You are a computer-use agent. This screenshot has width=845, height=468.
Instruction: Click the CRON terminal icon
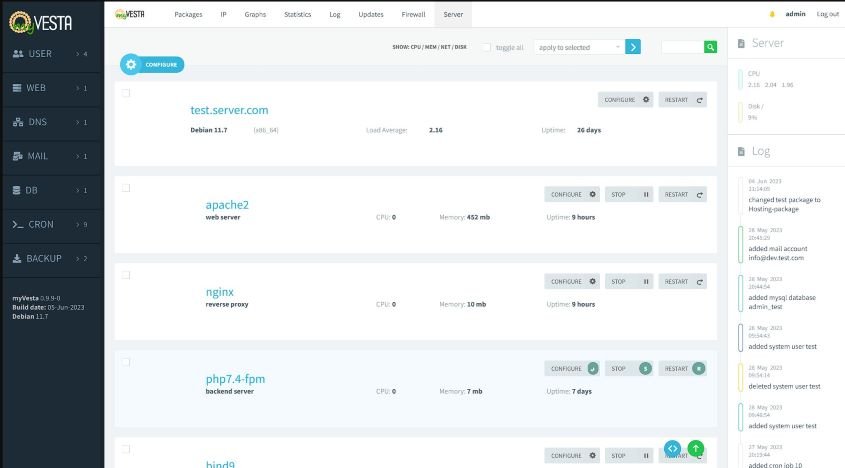(18, 224)
